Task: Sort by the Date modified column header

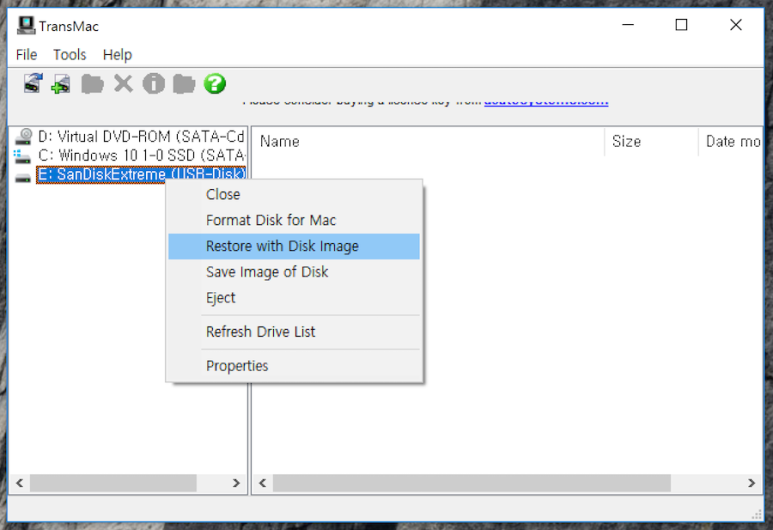Action: [x=730, y=141]
